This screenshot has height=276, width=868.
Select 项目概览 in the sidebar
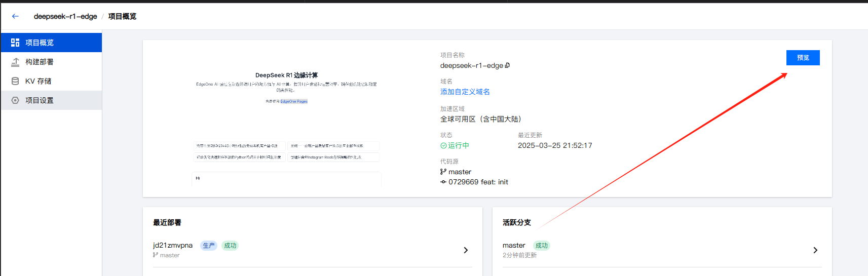pyautogui.click(x=51, y=43)
